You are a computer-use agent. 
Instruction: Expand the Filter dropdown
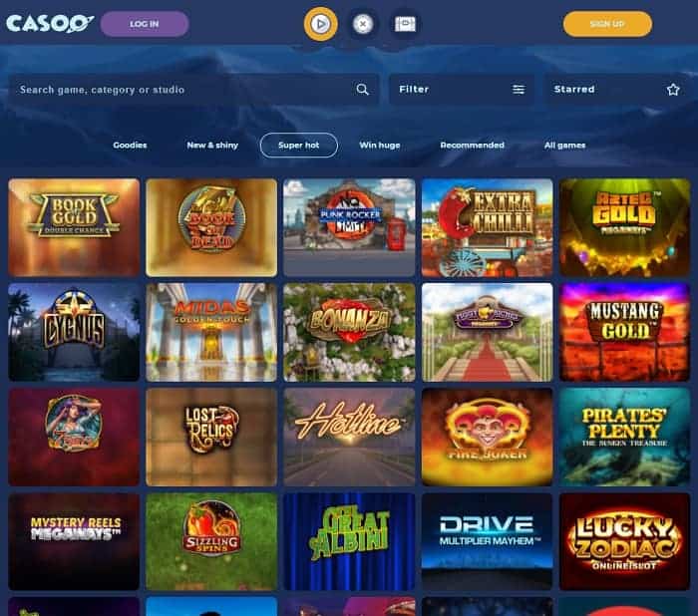click(462, 90)
